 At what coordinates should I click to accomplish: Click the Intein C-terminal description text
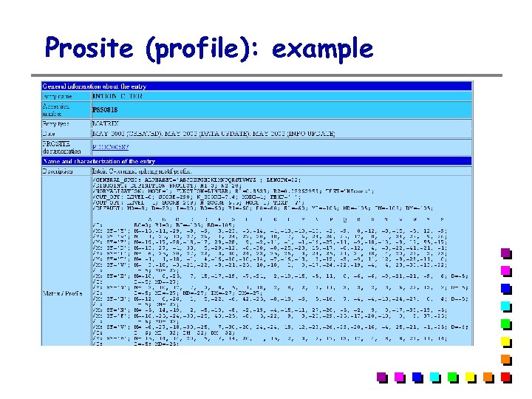[x=142, y=171]
